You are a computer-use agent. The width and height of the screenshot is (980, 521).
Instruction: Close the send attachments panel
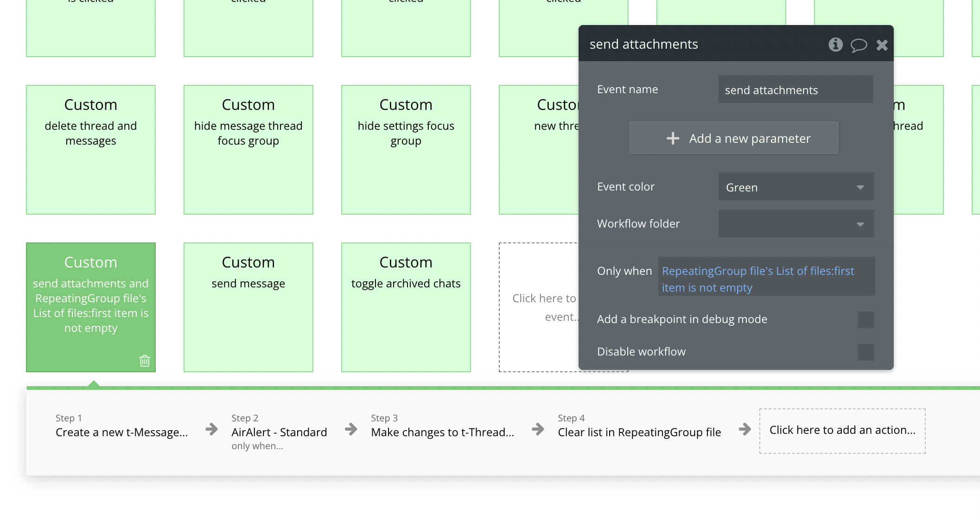[x=882, y=45]
